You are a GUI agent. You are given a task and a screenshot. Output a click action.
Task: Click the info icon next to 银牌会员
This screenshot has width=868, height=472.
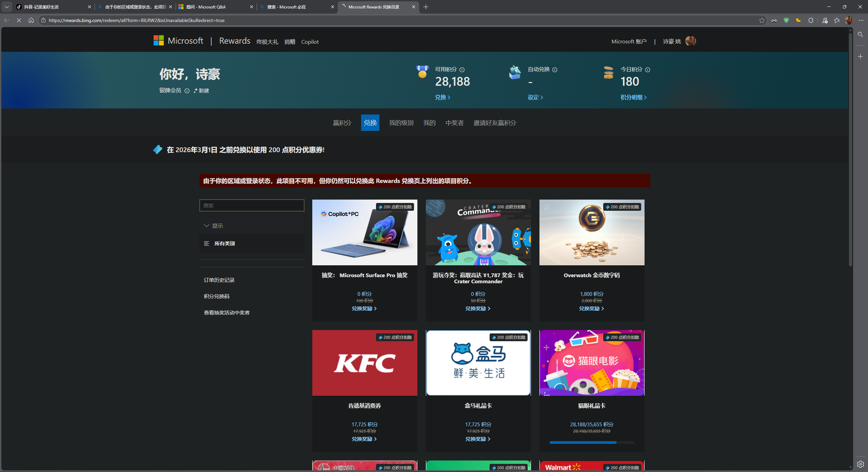pyautogui.click(x=187, y=91)
